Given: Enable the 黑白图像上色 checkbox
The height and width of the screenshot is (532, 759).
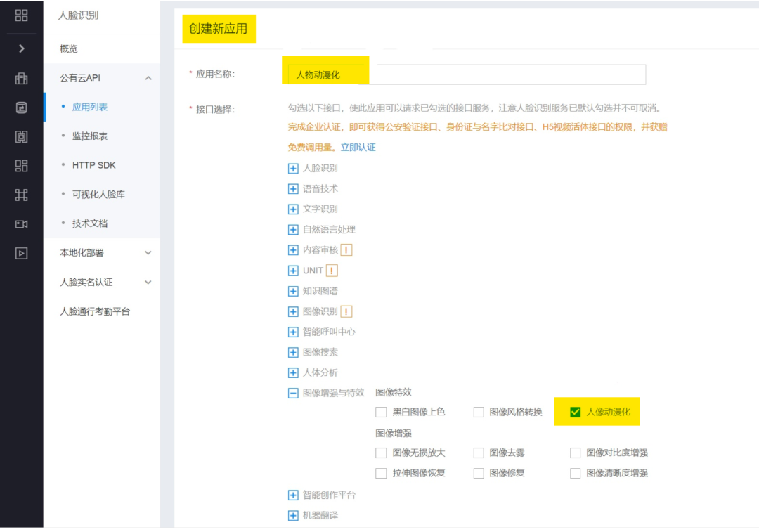Looking at the screenshot, I should pyautogui.click(x=382, y=412).
